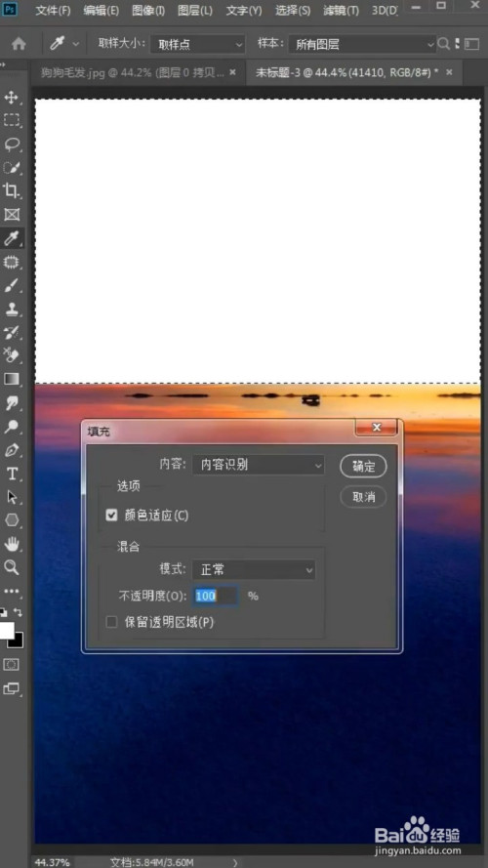
Task: Select the Lasso tool
Action: [11, 145]
